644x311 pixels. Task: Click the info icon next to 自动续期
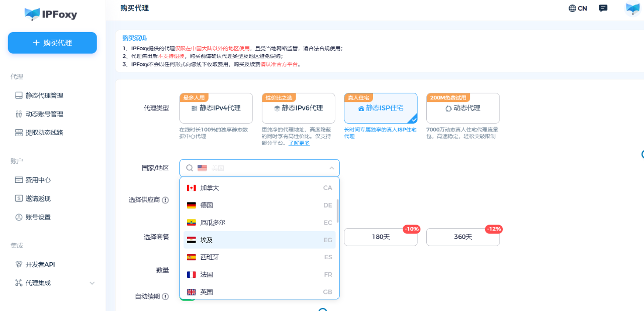tap(165, 296)
